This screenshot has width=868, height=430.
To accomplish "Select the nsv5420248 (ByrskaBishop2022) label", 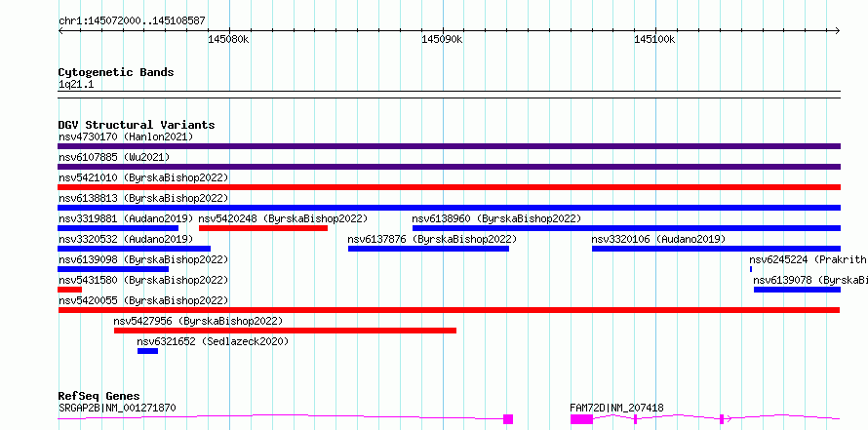I will click(283, 218).
